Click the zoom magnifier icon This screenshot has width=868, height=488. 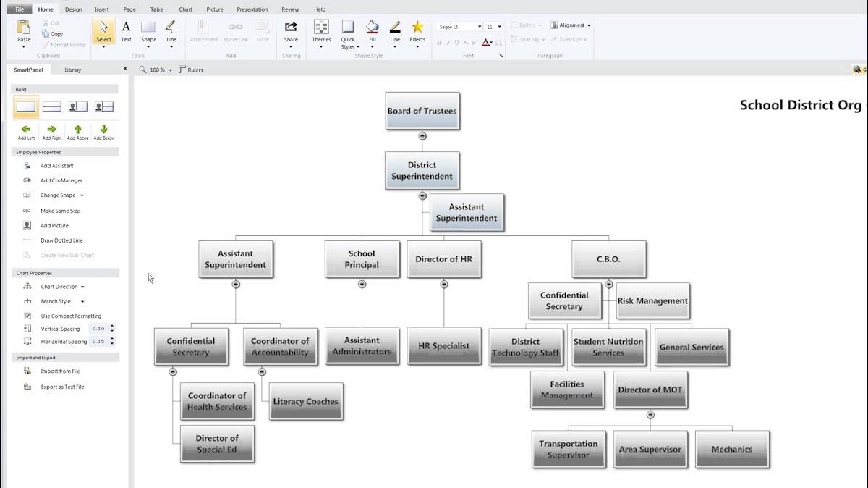click(x=142, y=70)
